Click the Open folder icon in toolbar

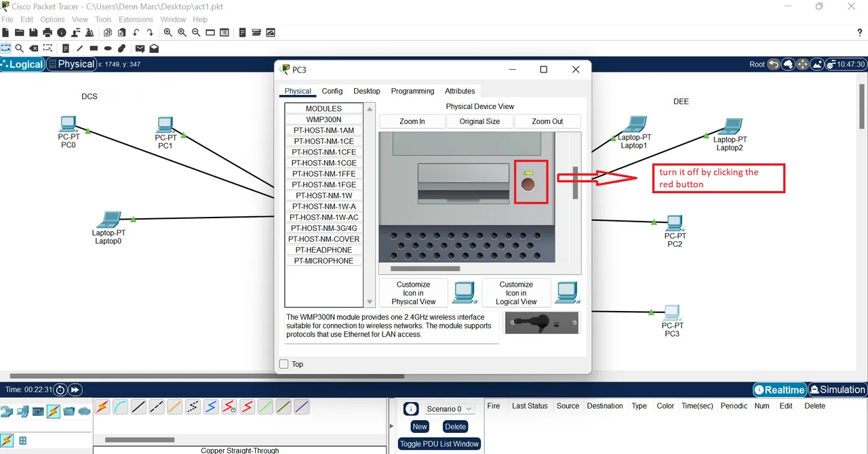[x=20, y=33]
